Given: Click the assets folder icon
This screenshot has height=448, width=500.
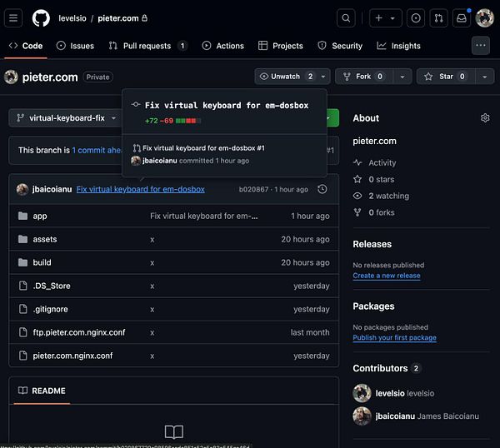Looking at the screenshot, I should tap(22, 239).
